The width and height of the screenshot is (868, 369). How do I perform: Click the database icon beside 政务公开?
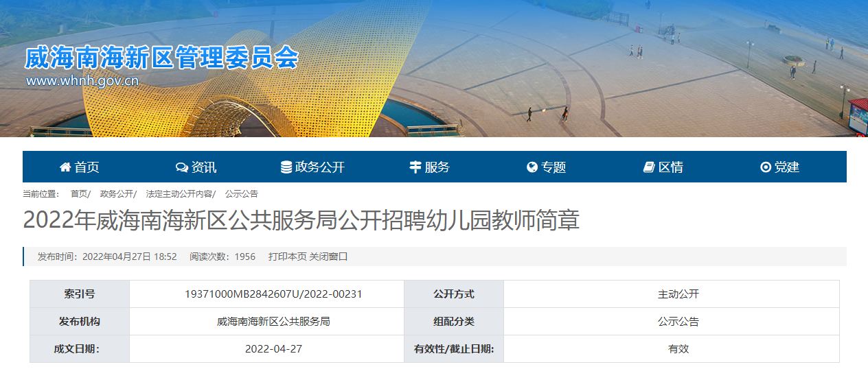tap(286, 167)
